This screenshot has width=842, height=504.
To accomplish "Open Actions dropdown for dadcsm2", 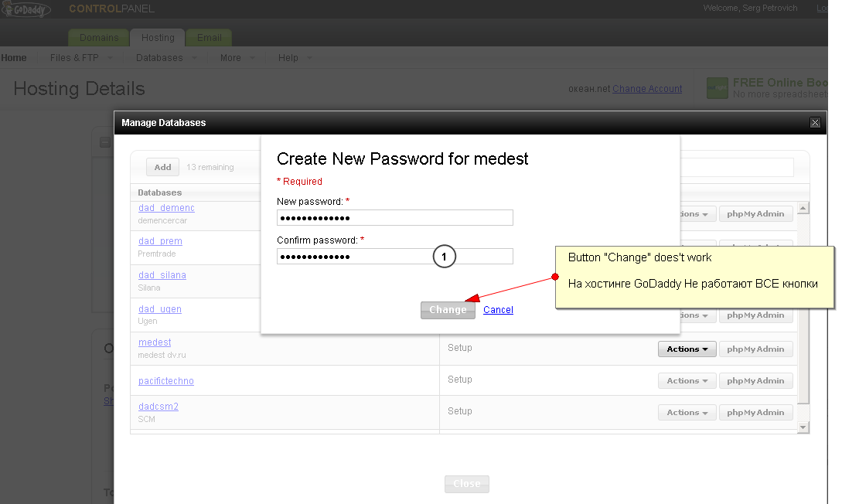I will pyautogui.click(x=687, y=412).
